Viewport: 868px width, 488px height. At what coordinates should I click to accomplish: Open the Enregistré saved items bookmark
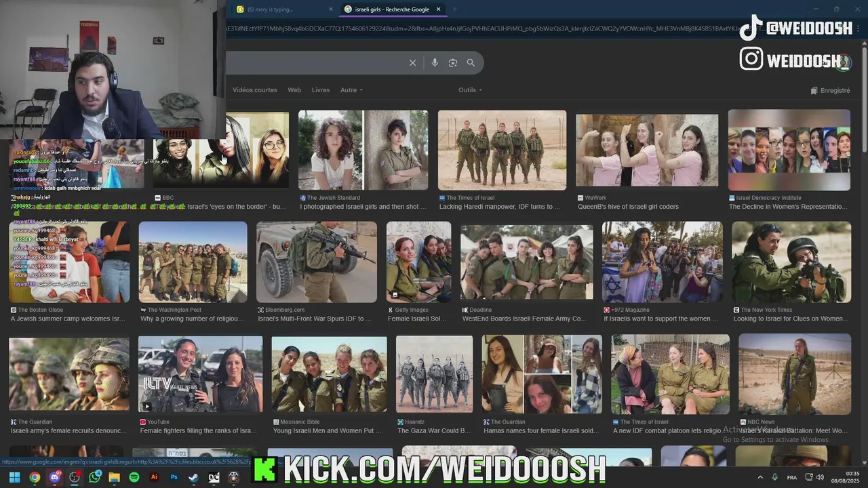[x=830, y=90]
